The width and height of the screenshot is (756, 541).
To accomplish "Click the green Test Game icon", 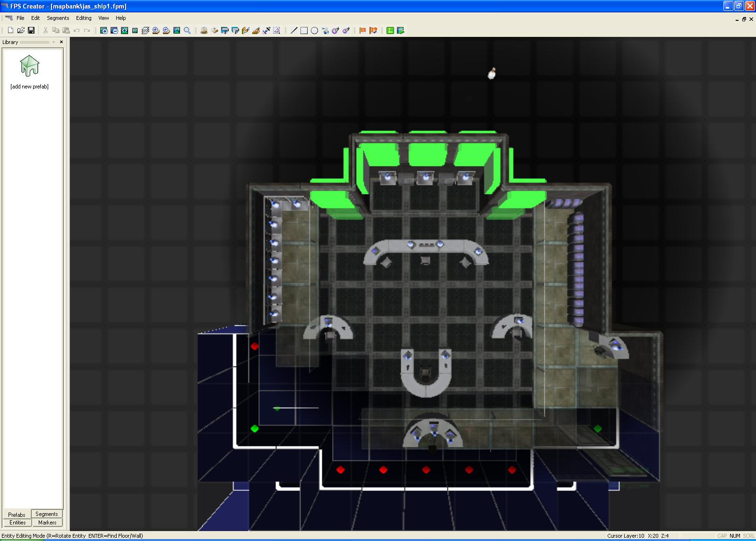I will pos(390,30).
